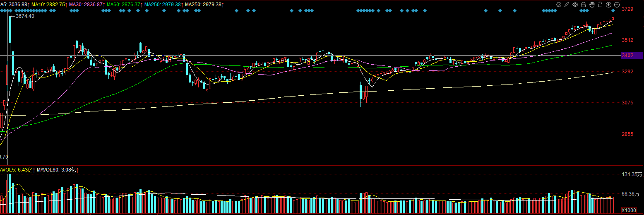The image size is (644, 215).
Task: Click the highlighted 3402 price tag
Action: [632, 56]
